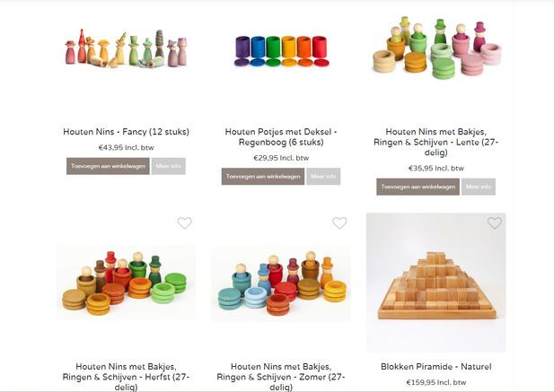The width and height of the screenshot is (554, 392).
Task: Add Blokken Piramide to wishlist via heart
Action: 494,223
